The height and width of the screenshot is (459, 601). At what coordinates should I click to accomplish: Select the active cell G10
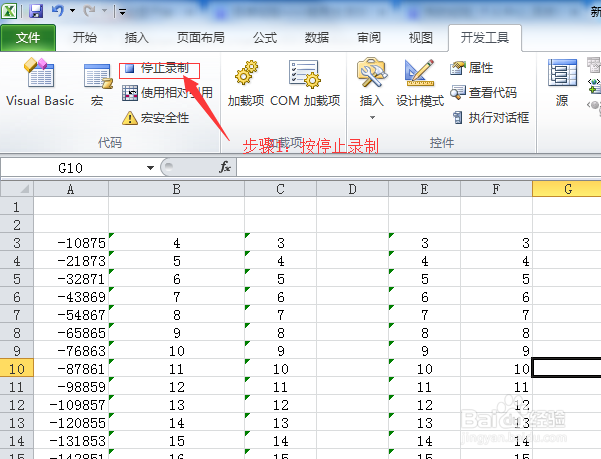tap(567, 369)
